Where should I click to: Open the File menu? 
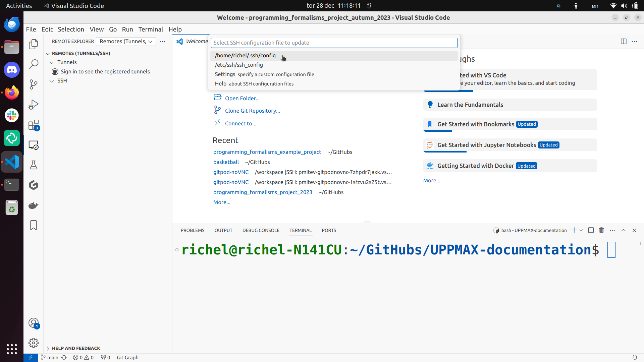[x=31, y=29]
